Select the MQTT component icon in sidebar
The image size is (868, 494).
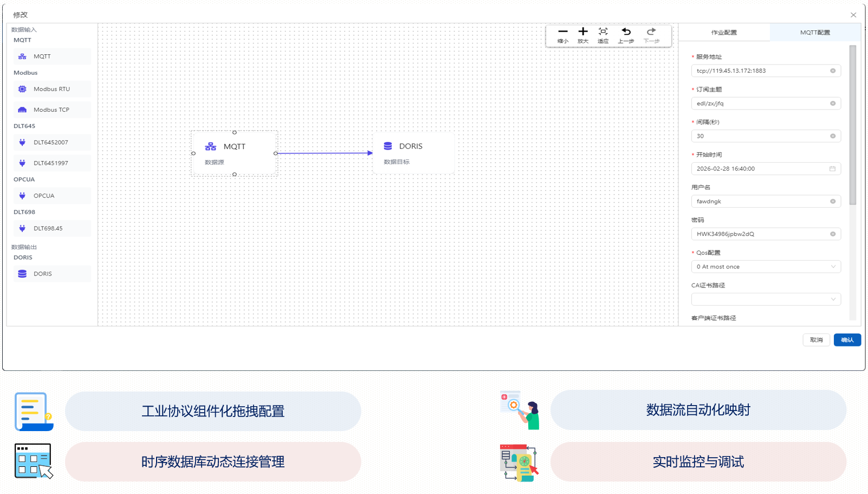coord(22,56)
